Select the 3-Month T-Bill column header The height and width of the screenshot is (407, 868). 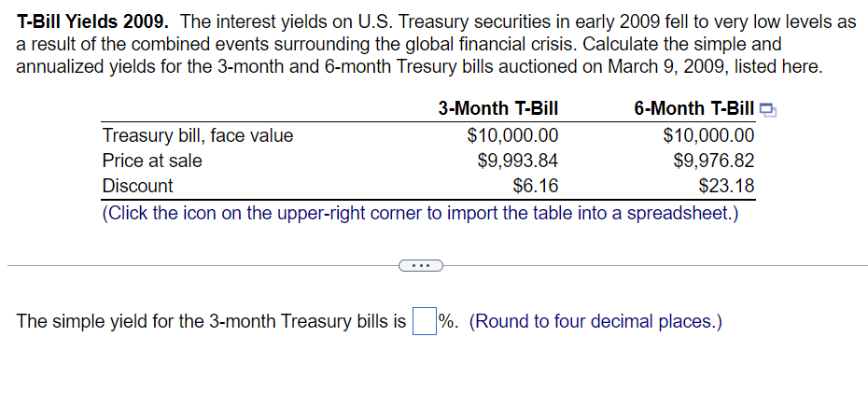pyautogui.click(x=498, y=108)
